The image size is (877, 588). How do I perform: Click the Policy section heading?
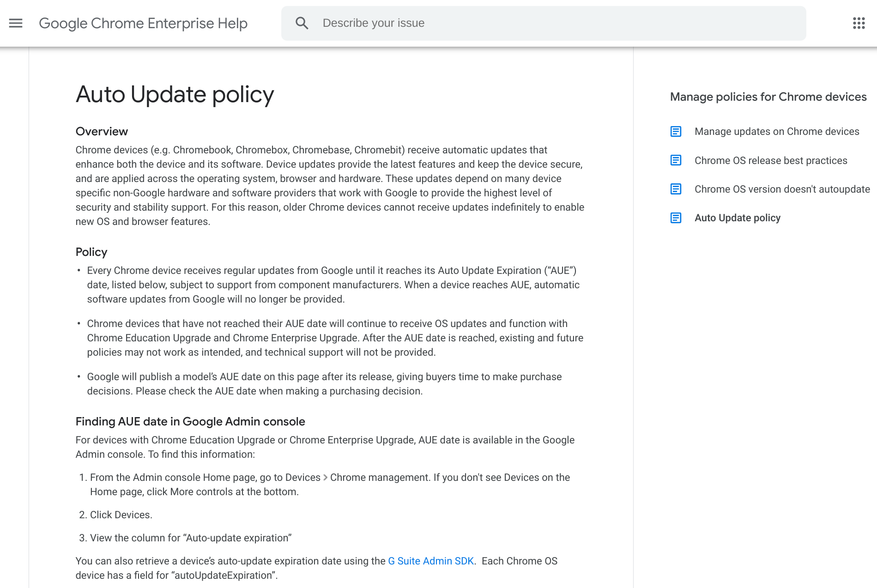coord(91,252)
